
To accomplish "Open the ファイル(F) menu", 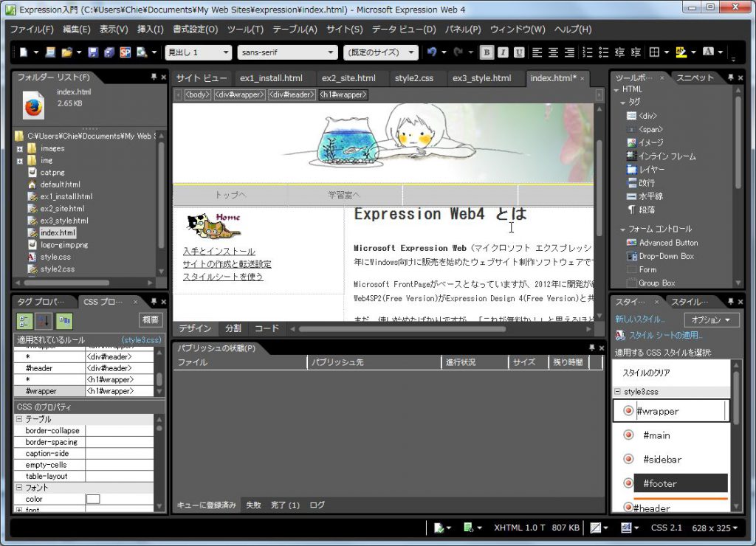I will tap(32, 30).
